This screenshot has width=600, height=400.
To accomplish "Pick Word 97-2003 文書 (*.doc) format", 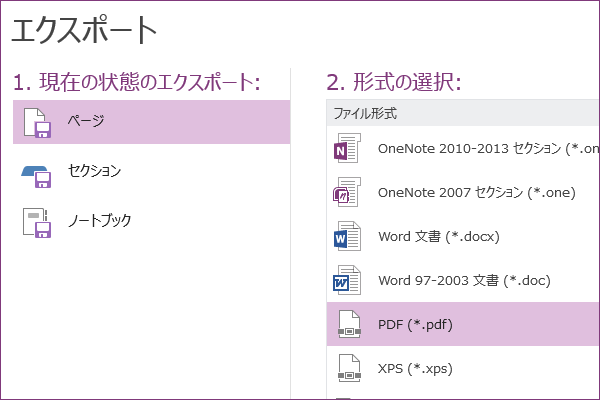I will coord(463,280).
